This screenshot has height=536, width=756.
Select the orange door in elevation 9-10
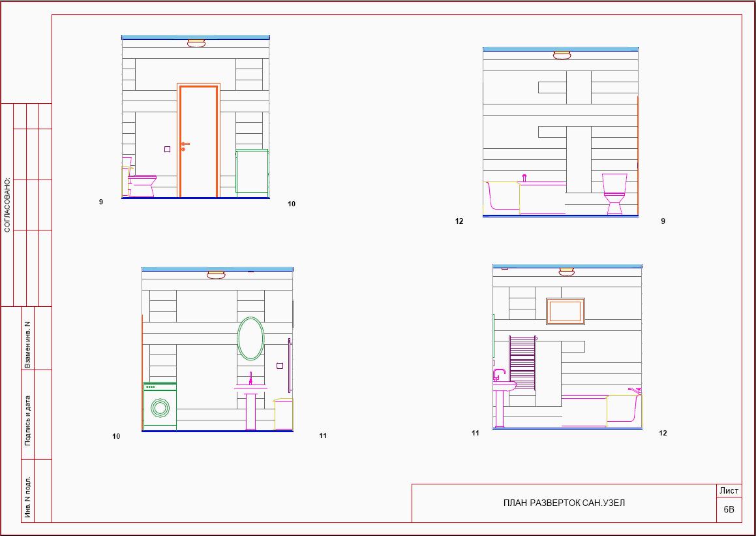point(199,140)
